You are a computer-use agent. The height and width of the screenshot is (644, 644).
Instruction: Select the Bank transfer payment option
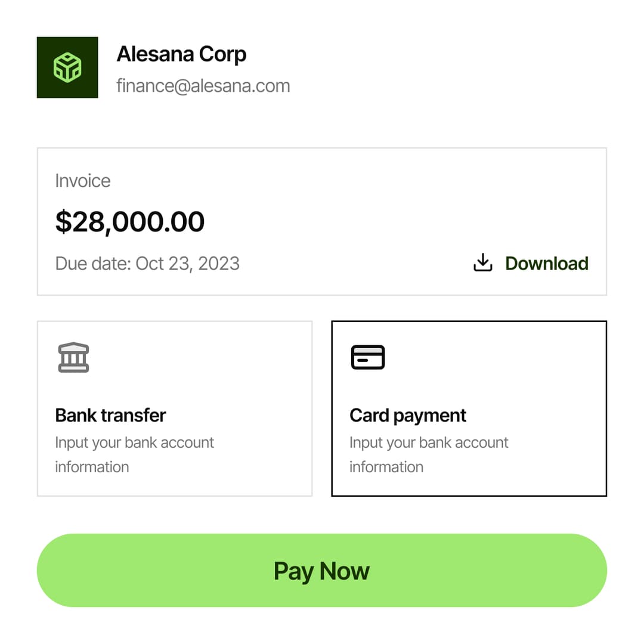click(174, 408)
